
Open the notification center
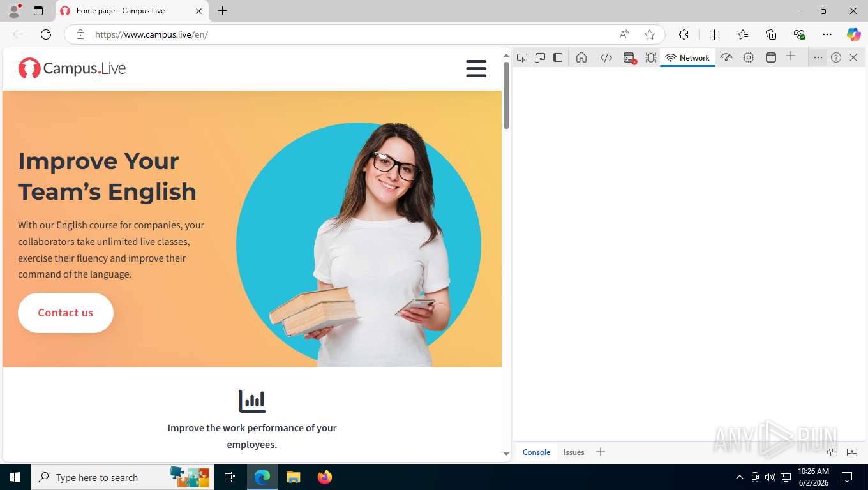pos(847,477)
